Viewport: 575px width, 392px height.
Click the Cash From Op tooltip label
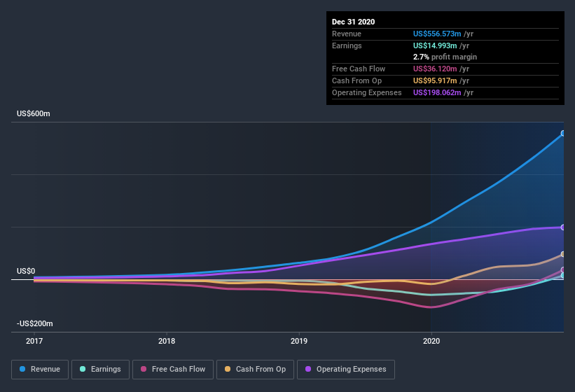point(356,80)
